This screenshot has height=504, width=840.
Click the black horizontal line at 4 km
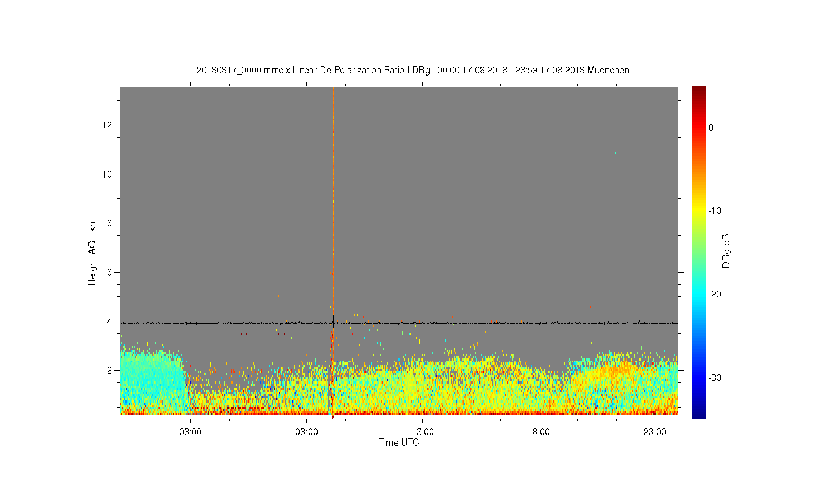click(399, 323)
